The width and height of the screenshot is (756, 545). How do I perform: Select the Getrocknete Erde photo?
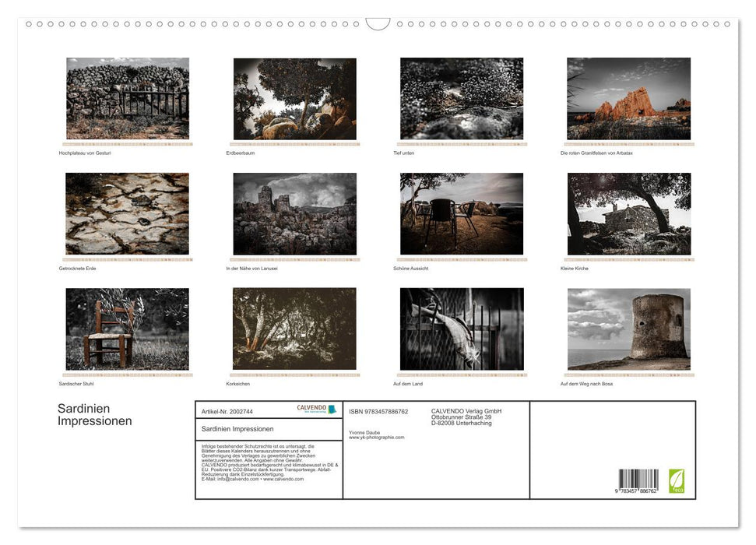coord(128,214)
